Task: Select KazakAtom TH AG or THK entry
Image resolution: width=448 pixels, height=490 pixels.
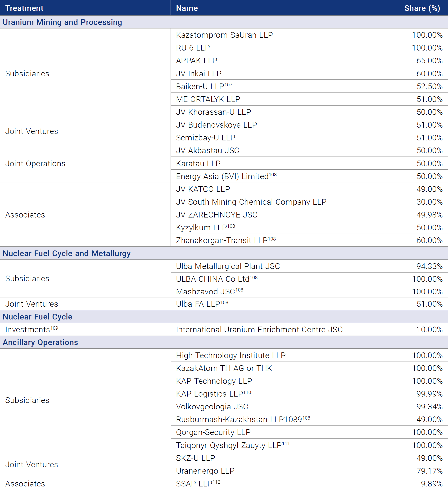Action: (x=224, y=368)
